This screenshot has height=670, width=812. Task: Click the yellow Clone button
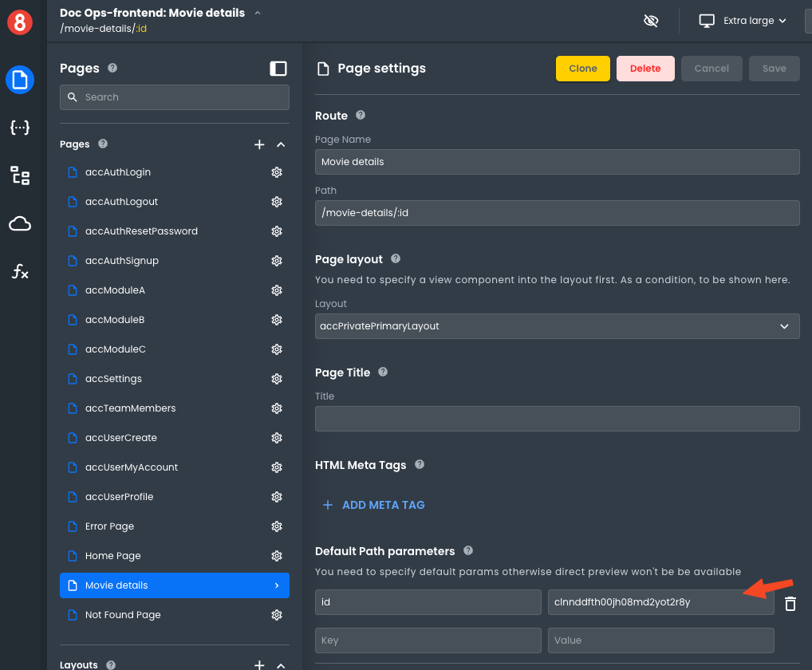pyautogui.click(x=582, y=69)
